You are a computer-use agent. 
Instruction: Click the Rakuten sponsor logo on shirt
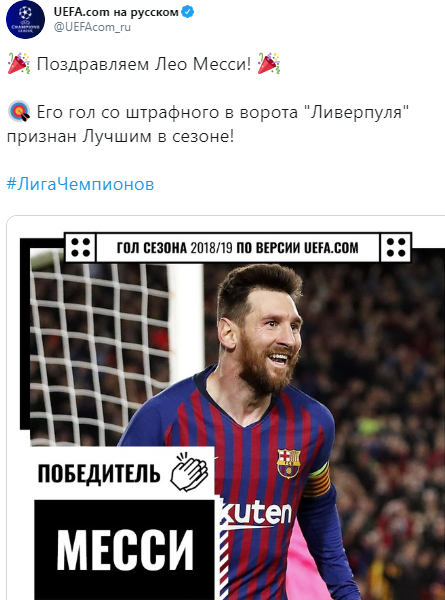[x=256, y=514]
